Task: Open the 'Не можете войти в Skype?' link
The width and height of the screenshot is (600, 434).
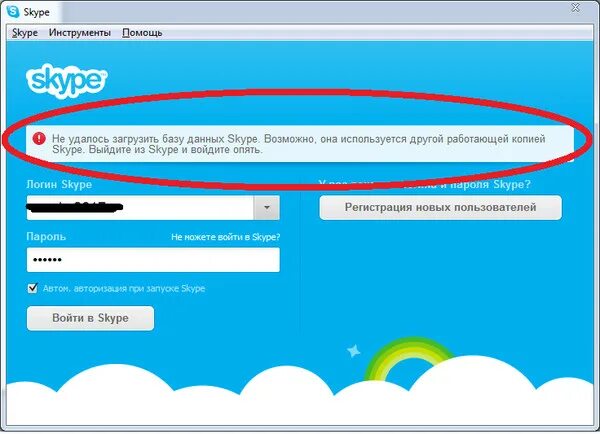Action: 225,237
